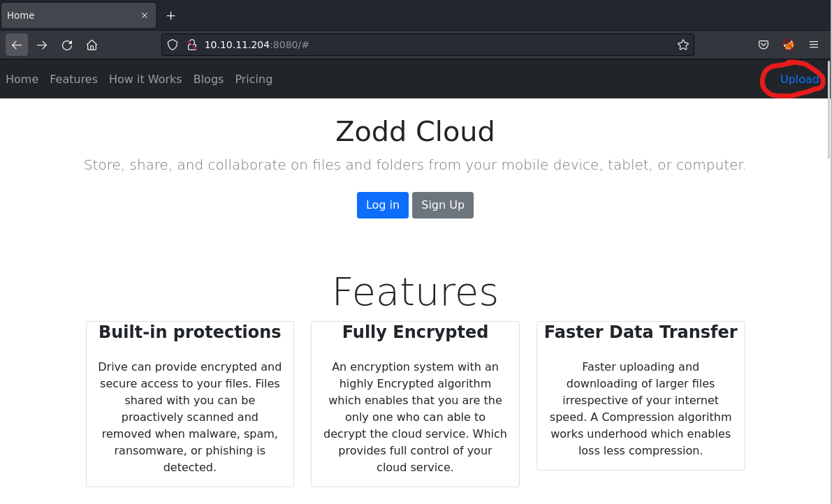Screen dimensions: 832x504
Task: Open the Pocket save icon
Action: (764, 45)
